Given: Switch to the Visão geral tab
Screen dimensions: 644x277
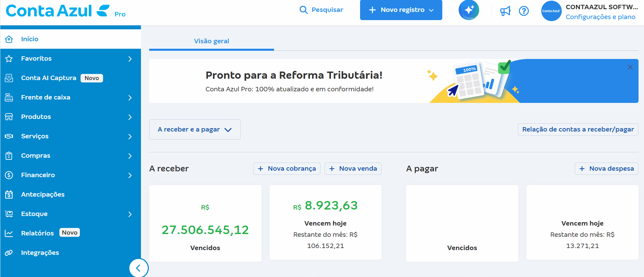Looking at the screenshot, I should [x=212, y=41].
